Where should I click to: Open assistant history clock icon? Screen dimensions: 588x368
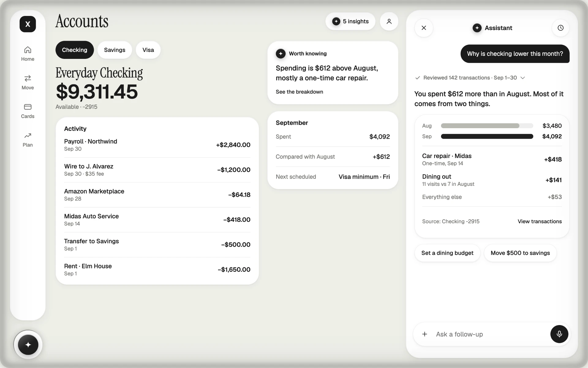[x=560, y=28]
